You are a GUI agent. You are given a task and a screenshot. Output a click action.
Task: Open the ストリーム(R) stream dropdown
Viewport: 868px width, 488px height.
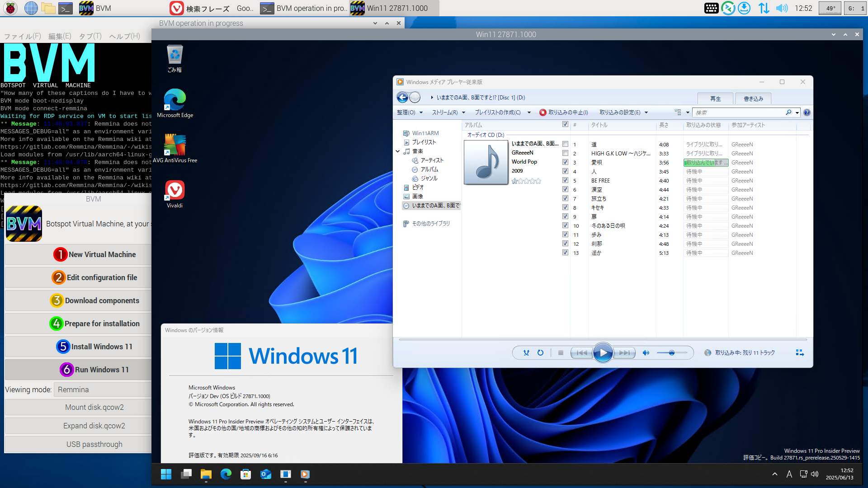448,113
